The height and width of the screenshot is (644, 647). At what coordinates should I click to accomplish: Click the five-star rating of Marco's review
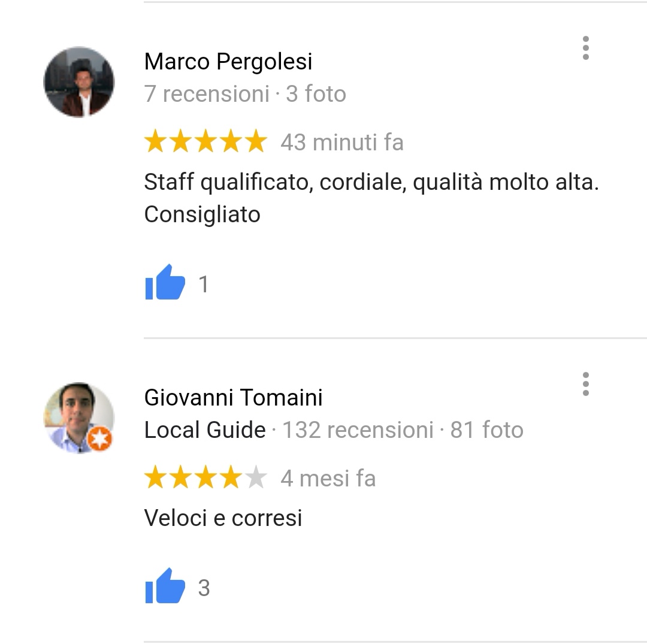pos(205,141)
